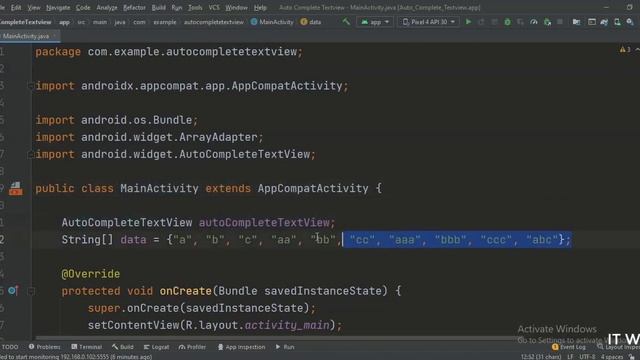
Task: Click the SDK Manager device icon in toolbar
Action: point(617,22)
